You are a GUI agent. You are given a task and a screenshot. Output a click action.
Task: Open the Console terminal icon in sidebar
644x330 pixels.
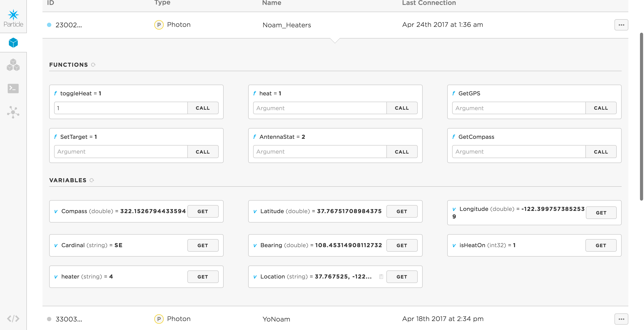(x=13, y=88)
